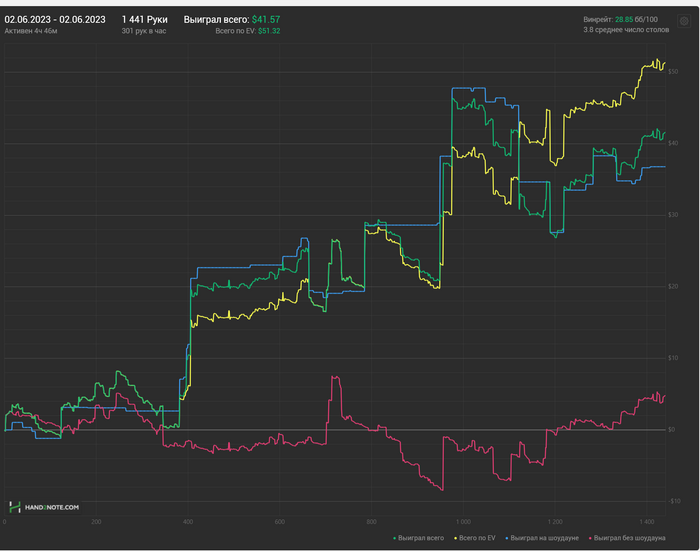Toggle the 'Выиграл без шоудауна' legend series

[x=627, y=538]
